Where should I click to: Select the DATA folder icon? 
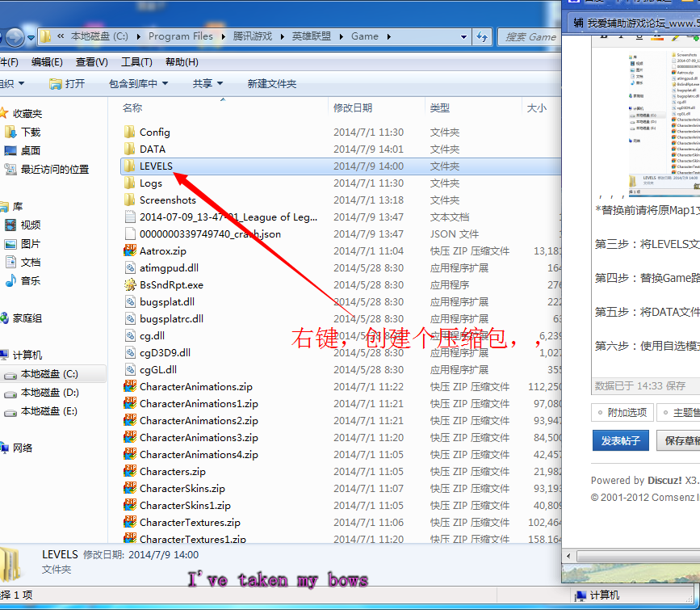coord(129,149)
